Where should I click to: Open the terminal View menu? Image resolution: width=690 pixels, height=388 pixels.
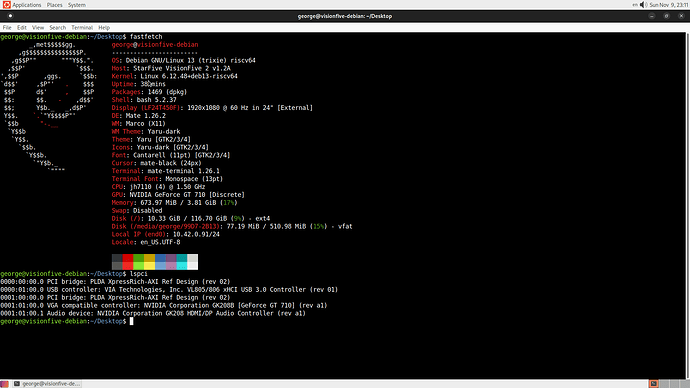point(38,27)
